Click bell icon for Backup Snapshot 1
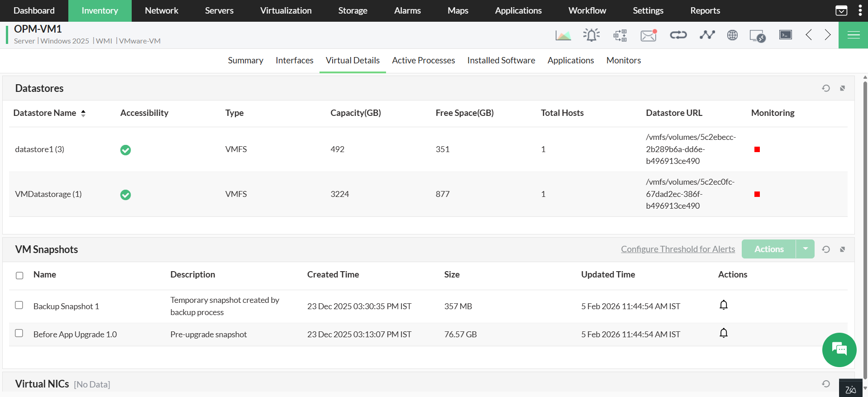The height and width of the screenshot is (397, 868). click(724, 305)
